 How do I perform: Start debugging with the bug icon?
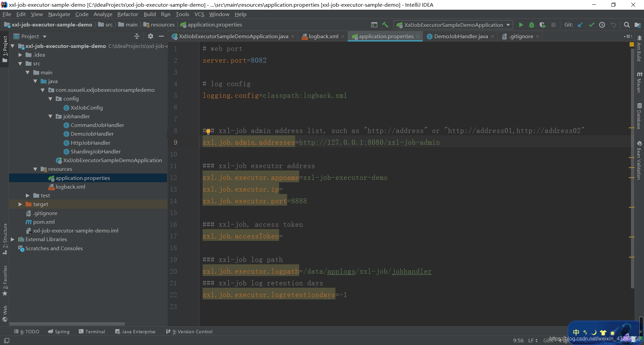pyautogui.click(x=532, y=25)
